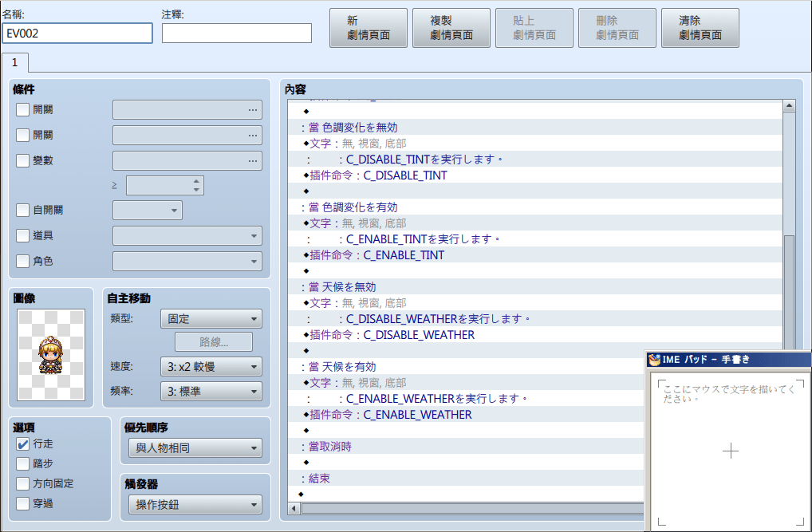Click the 注釋 note input field
Viewport: 812px width, 532px height.
click(x=237, y=33)
